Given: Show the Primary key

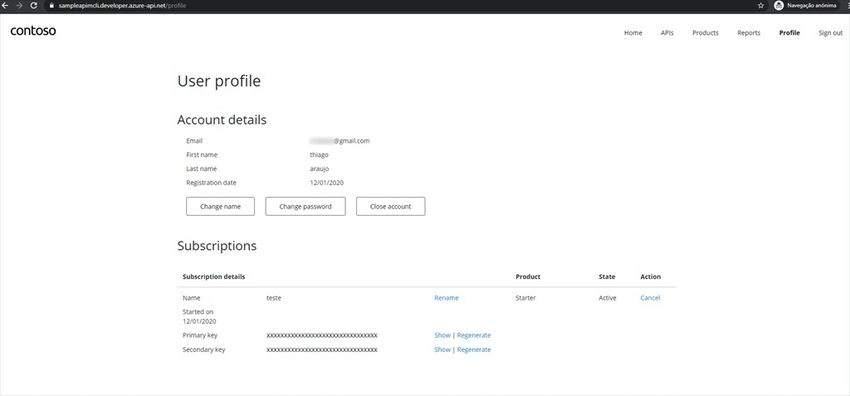Looking at the screenshot, I should (442, 335).
